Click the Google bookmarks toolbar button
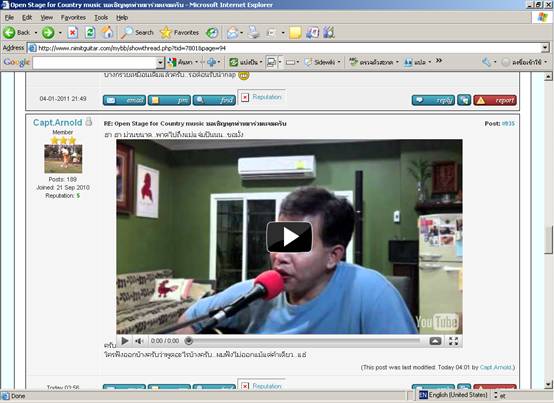554x403 pixels. coord(243,62)
